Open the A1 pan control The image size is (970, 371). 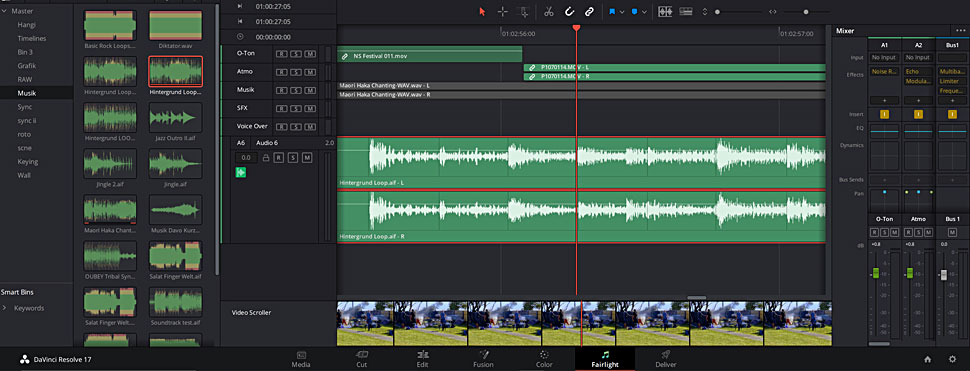[884, 200]
